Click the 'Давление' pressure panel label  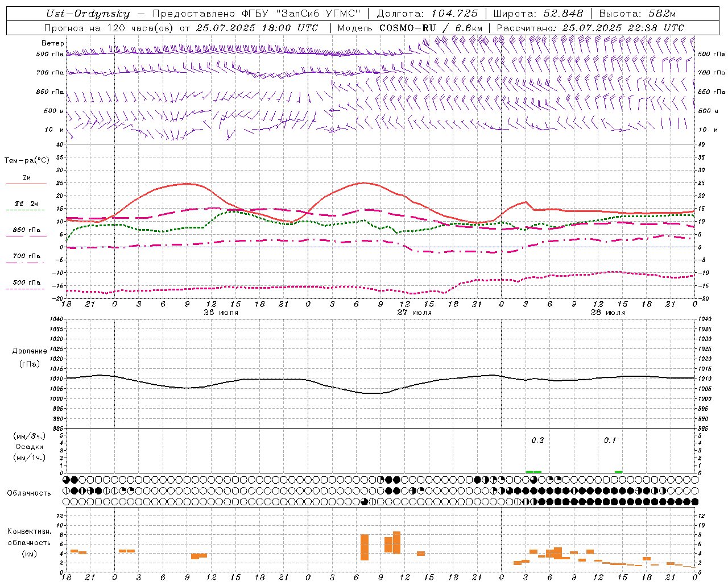point(30,351)
